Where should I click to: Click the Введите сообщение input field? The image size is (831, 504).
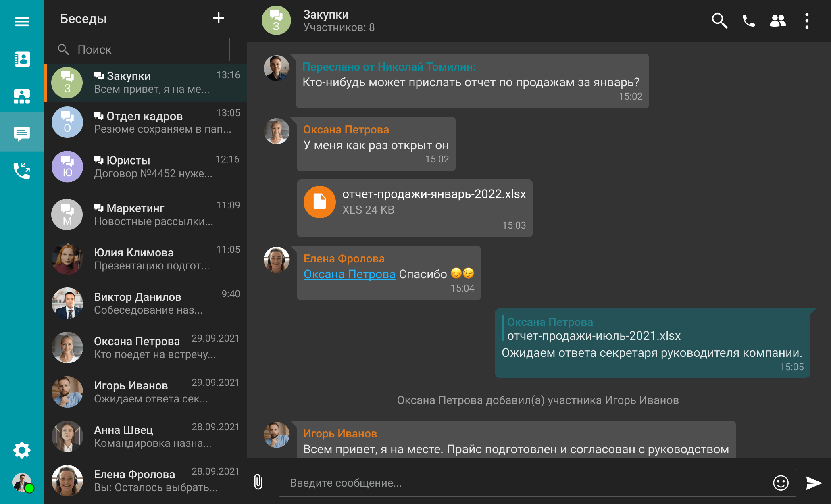pyautogui.click(x=484, y=482)
